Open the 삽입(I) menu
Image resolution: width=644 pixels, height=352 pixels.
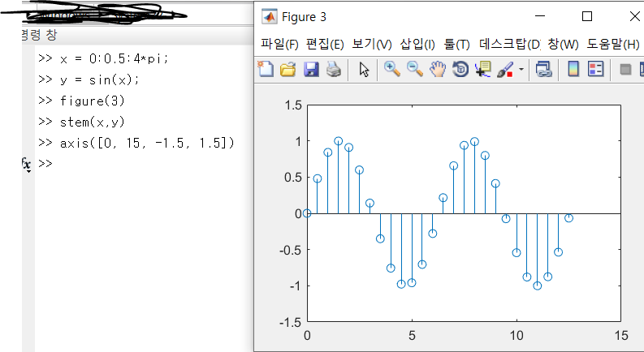(417, 44)
